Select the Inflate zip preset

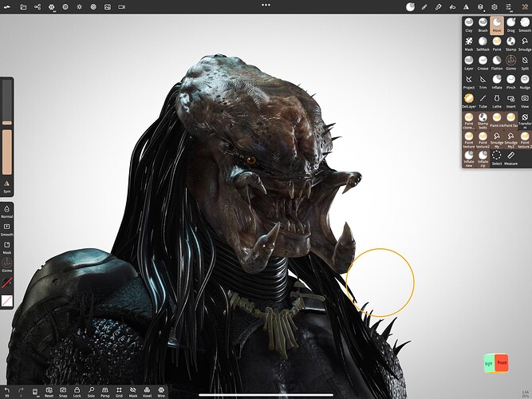(483, 159)
